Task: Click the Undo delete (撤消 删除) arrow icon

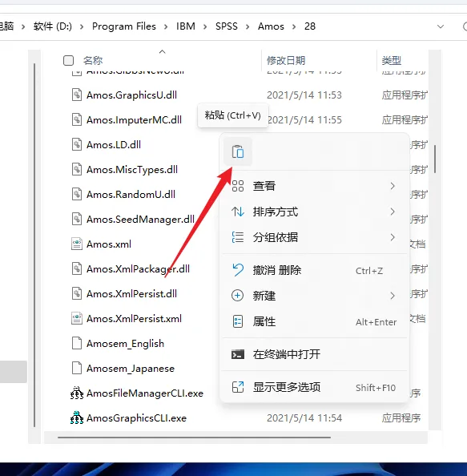Action: (238, 270)
